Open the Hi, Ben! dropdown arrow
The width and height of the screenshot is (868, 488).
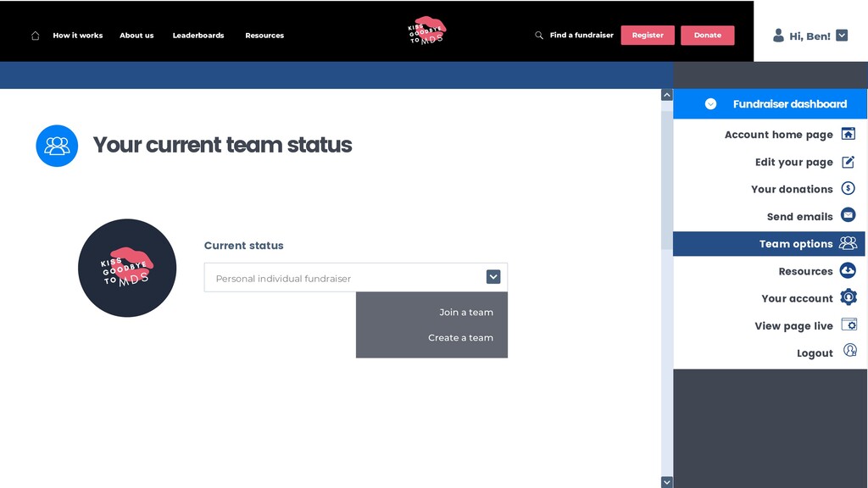[842, 36]
